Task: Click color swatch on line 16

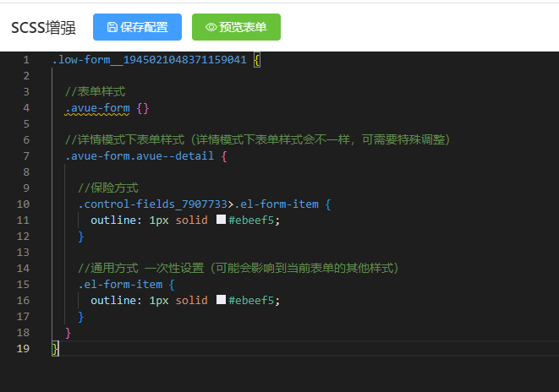Action: (222, 300)
